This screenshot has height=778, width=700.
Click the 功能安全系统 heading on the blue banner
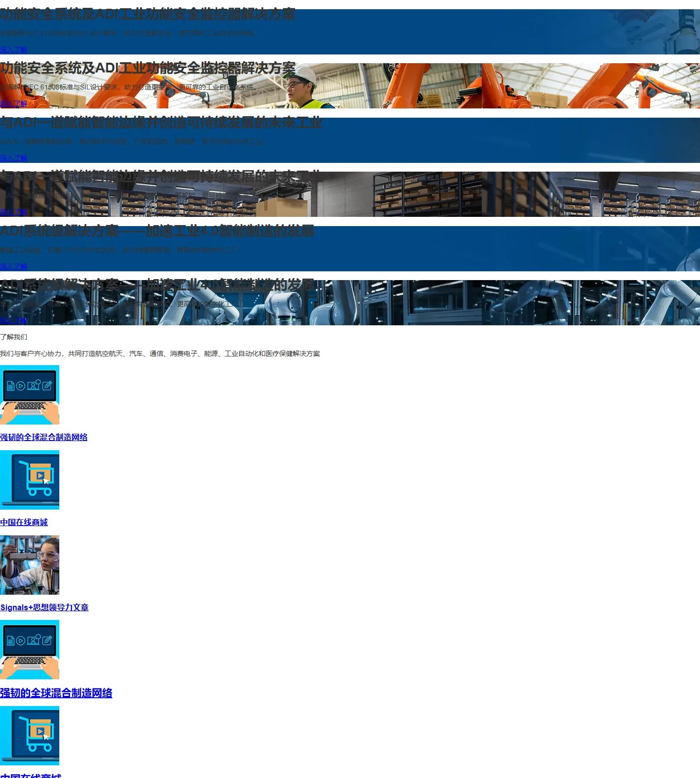point(148,14)
